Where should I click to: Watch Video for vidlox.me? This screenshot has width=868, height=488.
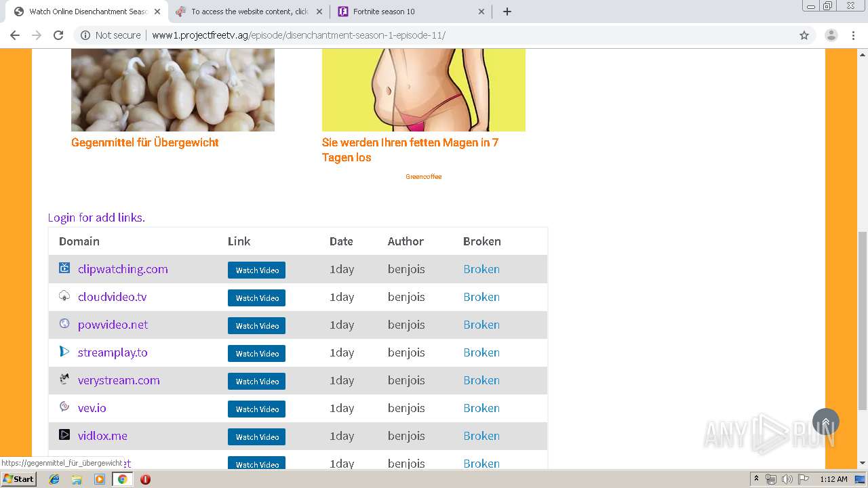(256, 436)
